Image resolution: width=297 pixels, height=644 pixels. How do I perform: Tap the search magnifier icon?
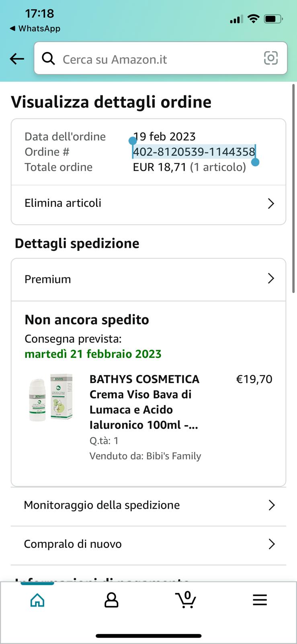[x=49, y=59]
